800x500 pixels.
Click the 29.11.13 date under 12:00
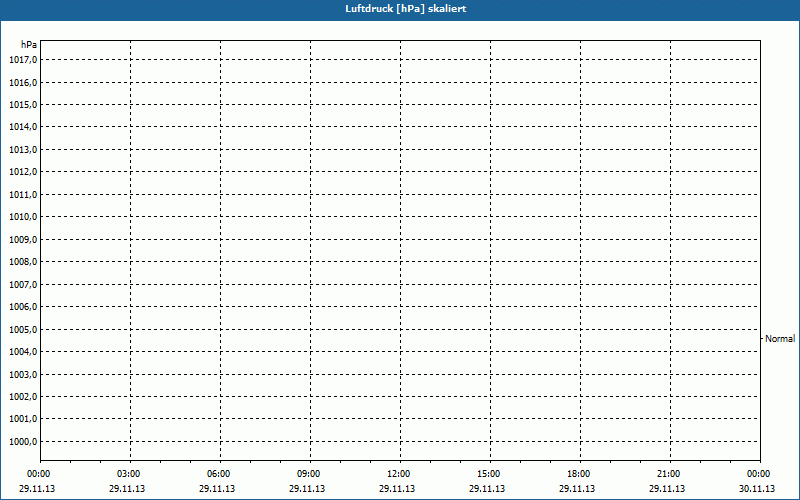coord(397,488)
